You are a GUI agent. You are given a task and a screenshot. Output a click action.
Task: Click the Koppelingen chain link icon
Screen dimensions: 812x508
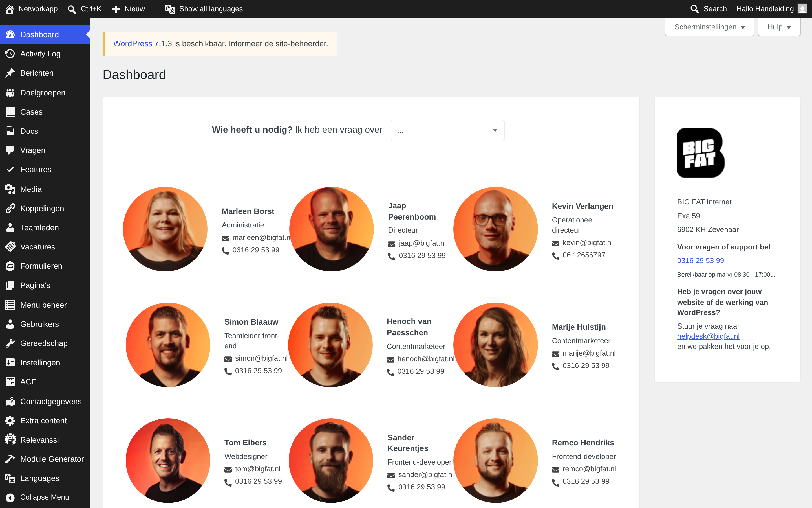[10, 208]
